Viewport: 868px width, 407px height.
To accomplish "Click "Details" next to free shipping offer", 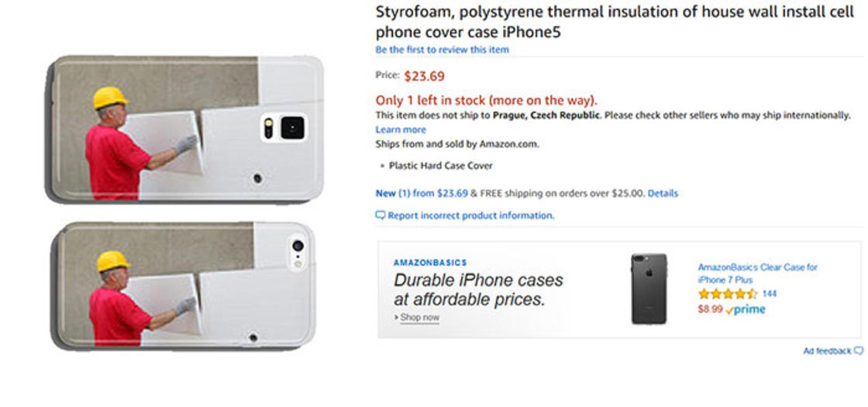I will click(663, 193).
